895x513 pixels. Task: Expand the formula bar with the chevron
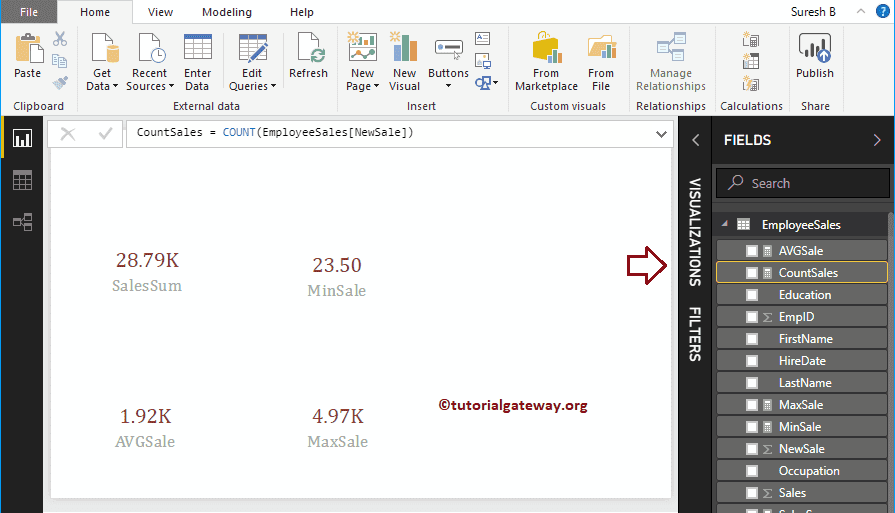[661, 133]
